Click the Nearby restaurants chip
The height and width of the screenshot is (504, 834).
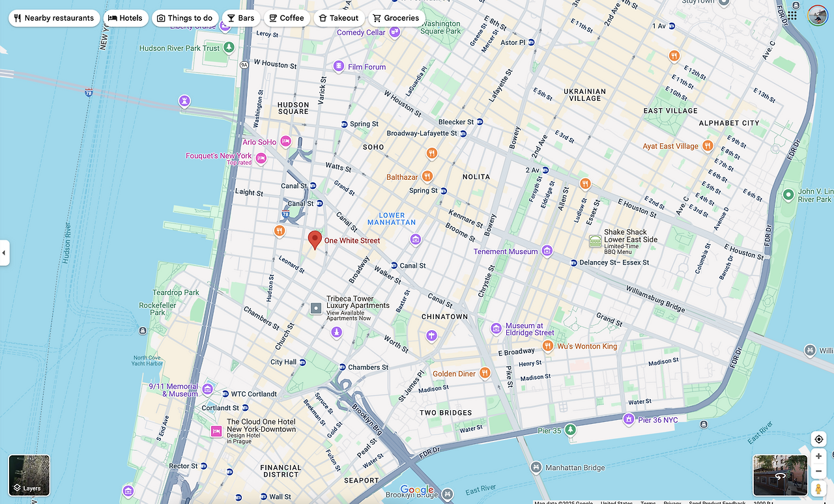(x=54, y=18)
